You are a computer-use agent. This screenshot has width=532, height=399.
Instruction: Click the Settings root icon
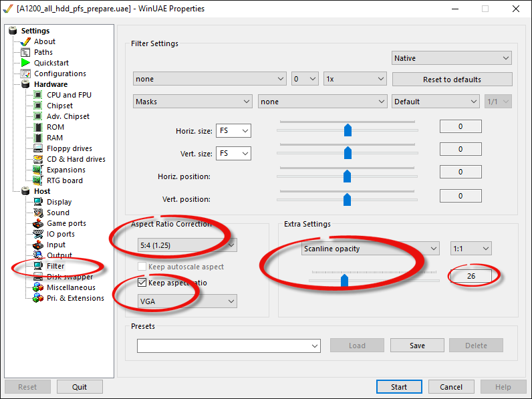coord(13,31)
